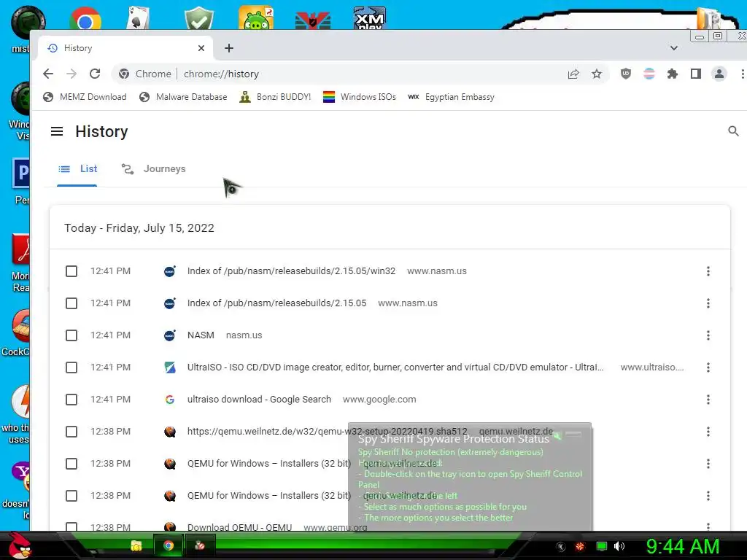Click Spy Sheriff Spyware Protection Status popup title
The height and width of the screenshot is (560, 747).
[454, 438]
